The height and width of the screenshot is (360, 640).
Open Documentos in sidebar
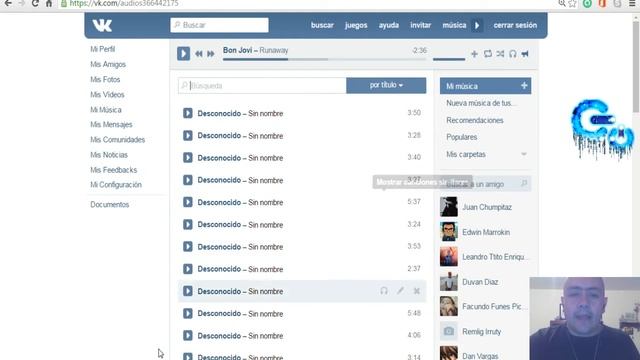(109, 204)
